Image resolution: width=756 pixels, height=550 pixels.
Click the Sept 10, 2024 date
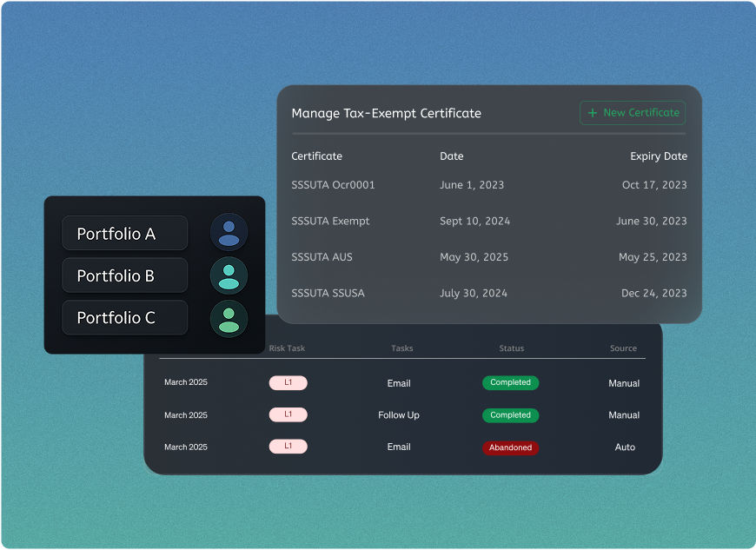[x=475, y=222]
